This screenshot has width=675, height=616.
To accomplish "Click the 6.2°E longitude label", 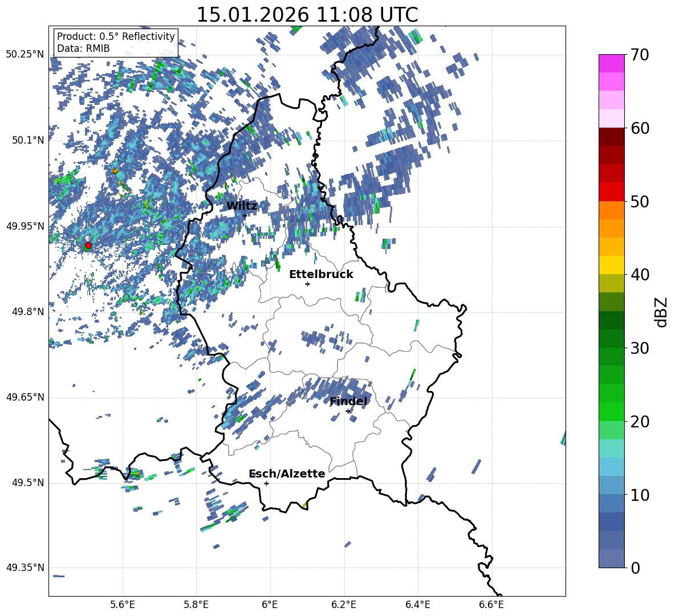I will (x=344, y=605).
